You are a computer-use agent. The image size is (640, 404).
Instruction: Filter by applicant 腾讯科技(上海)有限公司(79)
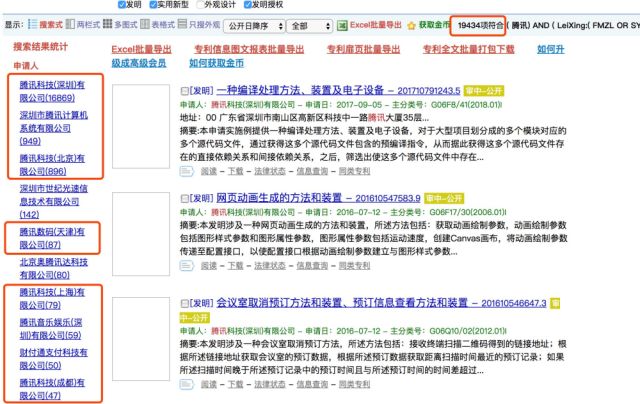point(52,299)
